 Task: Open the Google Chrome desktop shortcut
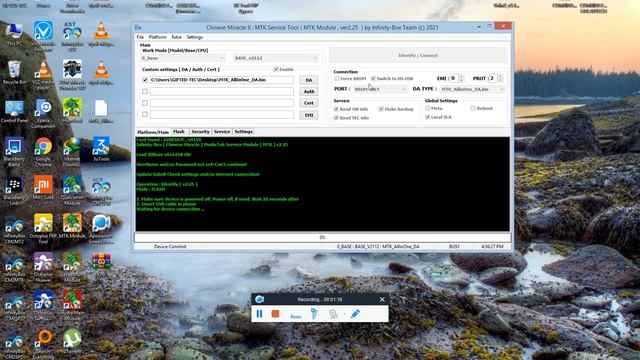(x=43, y=152)
